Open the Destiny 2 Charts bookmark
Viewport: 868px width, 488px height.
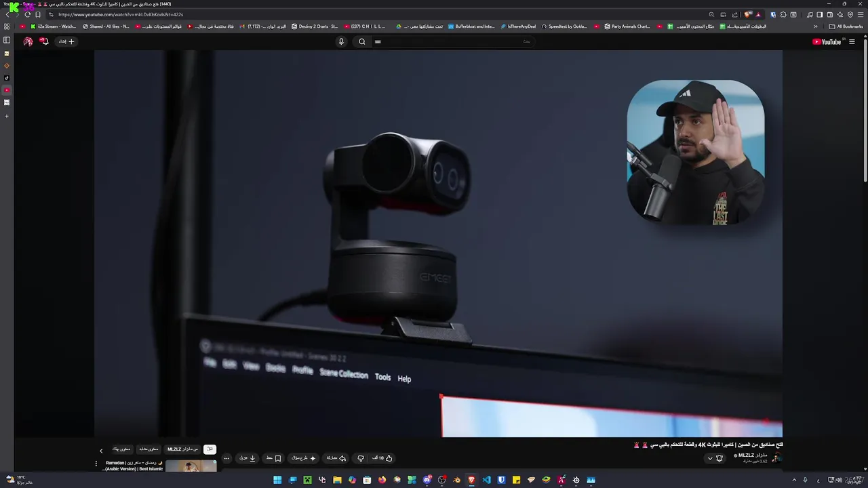pos(315,26)
